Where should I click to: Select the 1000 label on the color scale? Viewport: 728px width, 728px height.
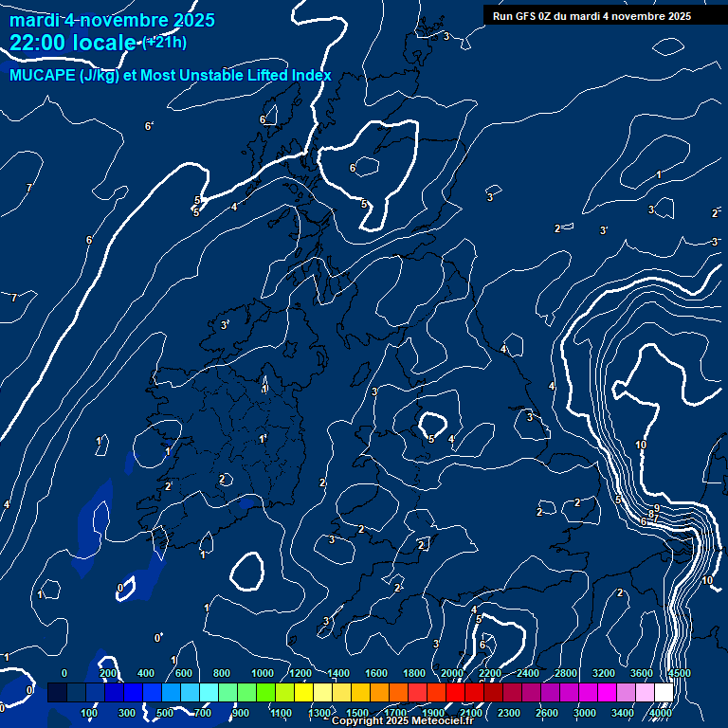(262, 673)
